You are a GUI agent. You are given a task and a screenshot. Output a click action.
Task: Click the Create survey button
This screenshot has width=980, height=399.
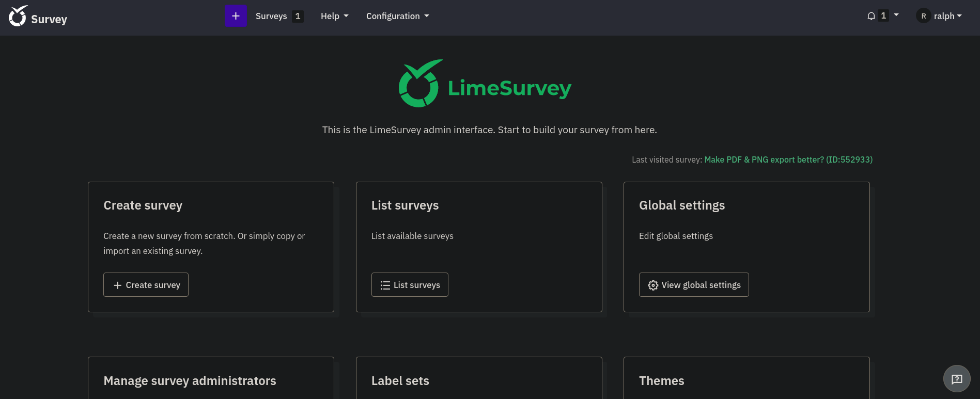coord(146,285)
